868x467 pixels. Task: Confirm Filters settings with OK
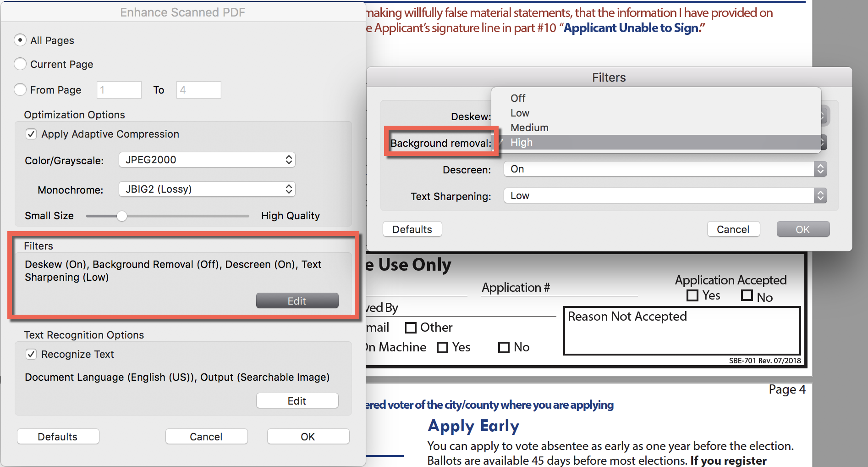point(803,229)
